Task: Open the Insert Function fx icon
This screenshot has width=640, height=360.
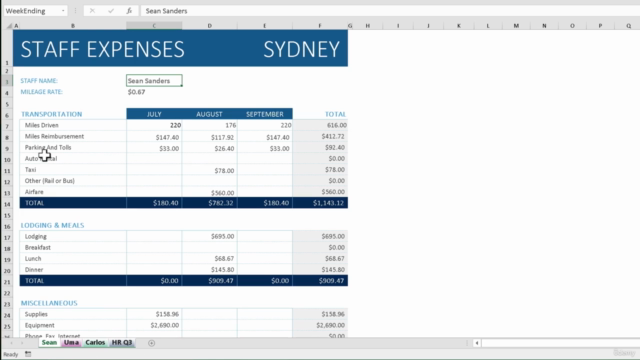Action: pyautogui.click(x=129, y=11)
